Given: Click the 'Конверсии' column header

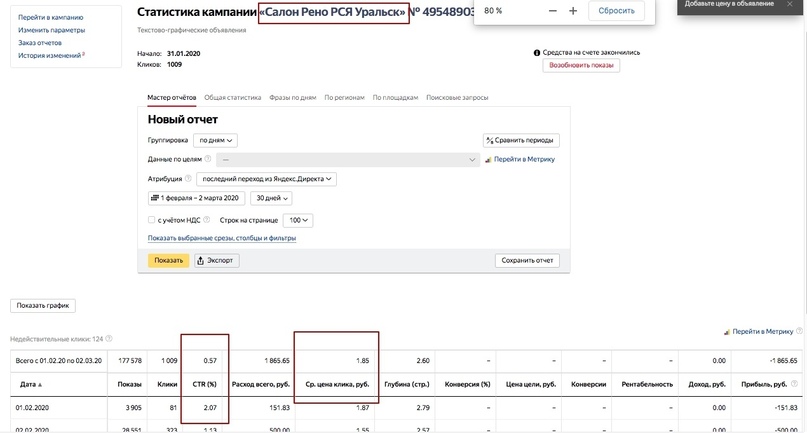Looking at the screenshot, I should [x=588, y=385].
